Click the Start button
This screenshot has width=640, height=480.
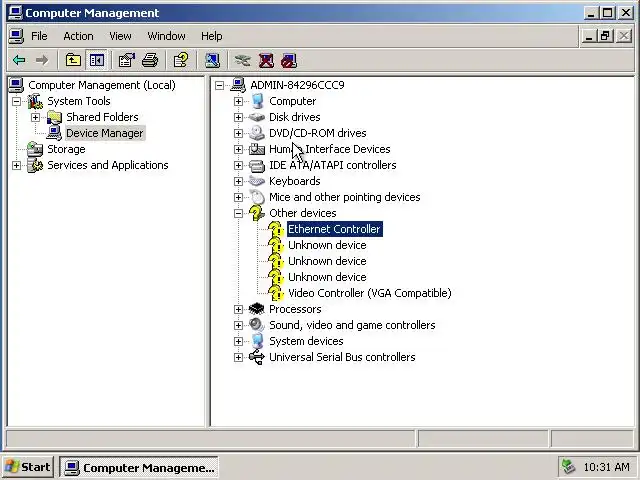tap(27, 467)
